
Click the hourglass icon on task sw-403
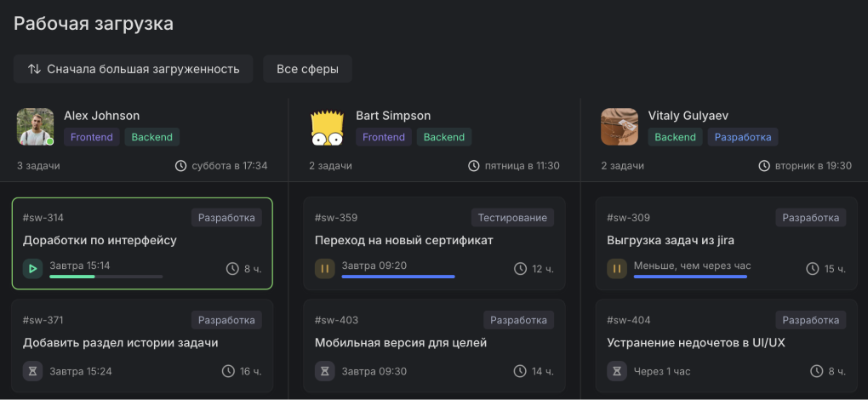[x=325, y=371]
